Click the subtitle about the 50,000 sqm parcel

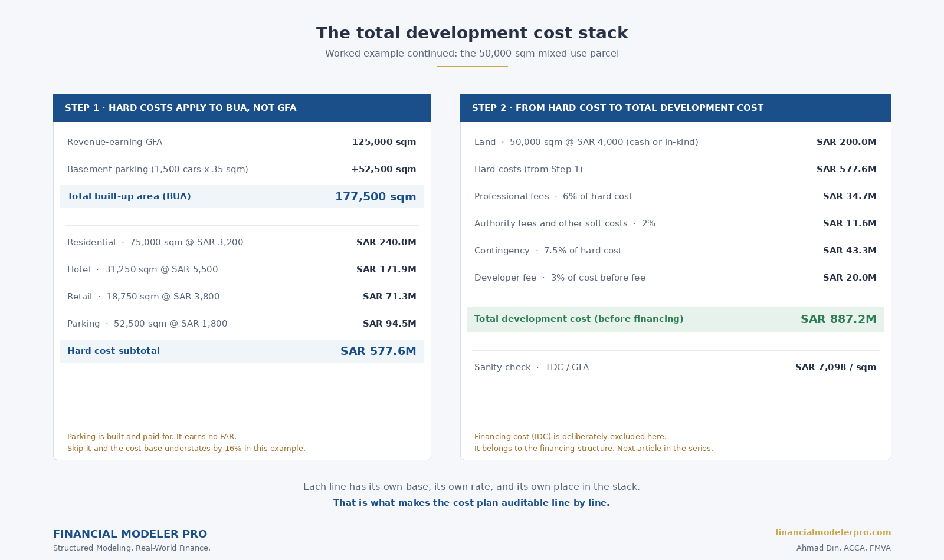pyautogui.click(x=472, y=54)
